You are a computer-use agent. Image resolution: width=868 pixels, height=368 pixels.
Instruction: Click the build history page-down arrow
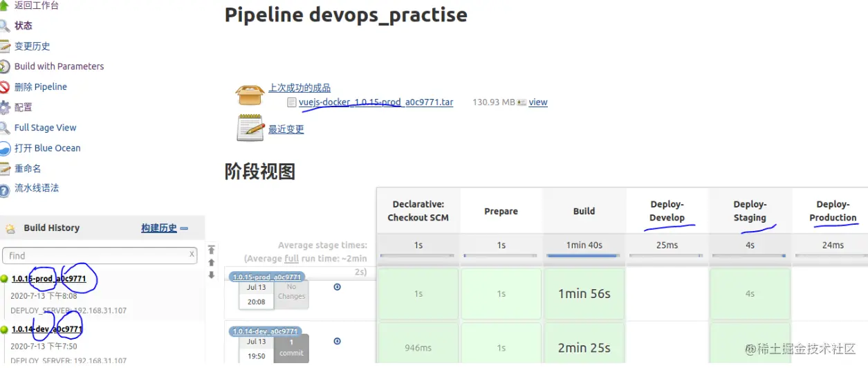(x=212, y=275)
